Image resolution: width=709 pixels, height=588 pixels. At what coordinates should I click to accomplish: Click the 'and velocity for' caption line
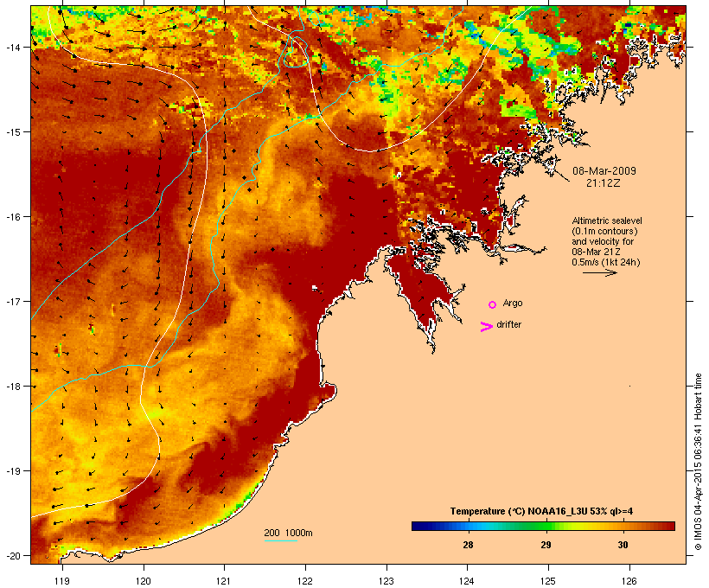coord(603,241)
